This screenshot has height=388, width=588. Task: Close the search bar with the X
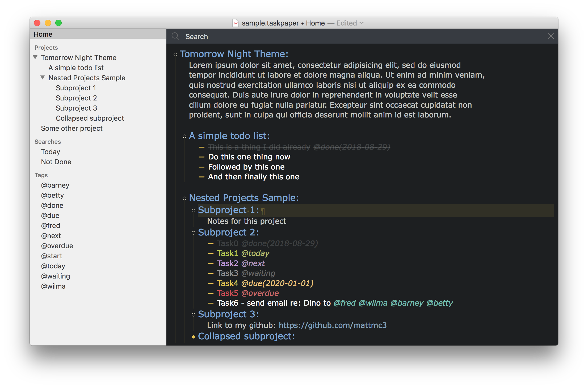(x=551, y=36)
